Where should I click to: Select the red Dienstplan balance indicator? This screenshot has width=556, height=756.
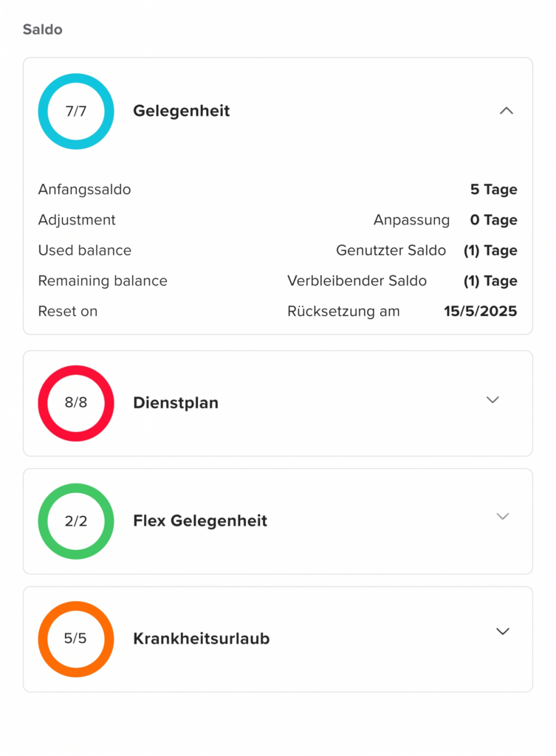[x=75, y=403]
